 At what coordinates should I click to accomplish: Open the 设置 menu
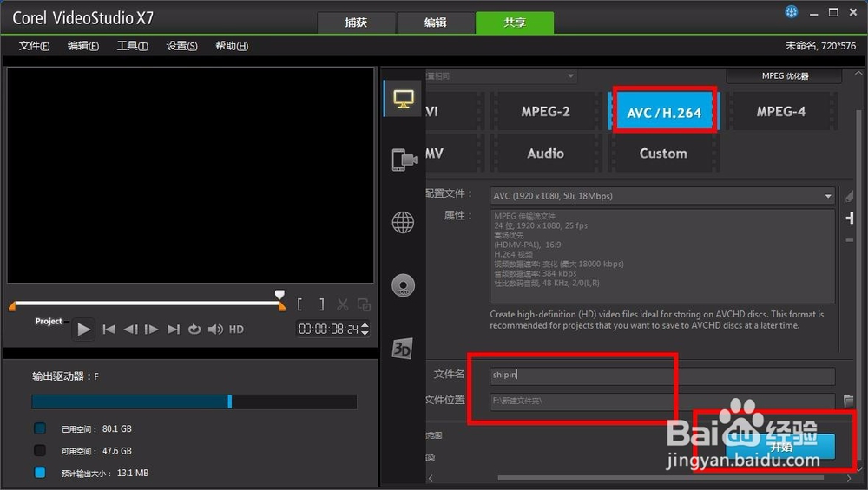(x=181, y=46)
